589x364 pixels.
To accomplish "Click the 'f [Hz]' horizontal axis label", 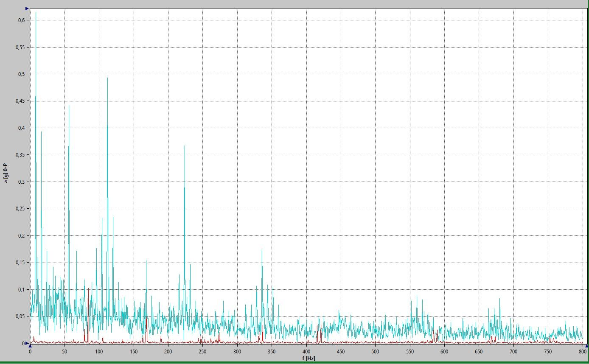I will click(308, 358).
